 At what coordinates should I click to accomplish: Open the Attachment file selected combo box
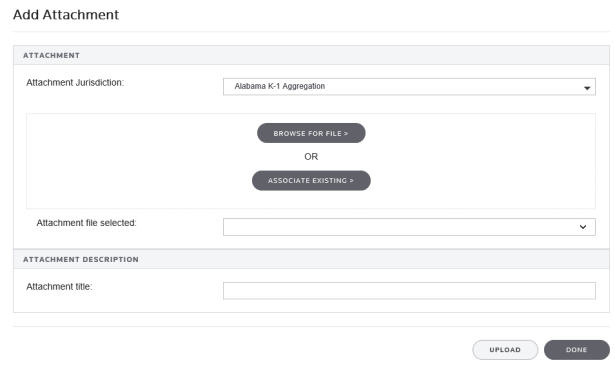tap(409, 227)
